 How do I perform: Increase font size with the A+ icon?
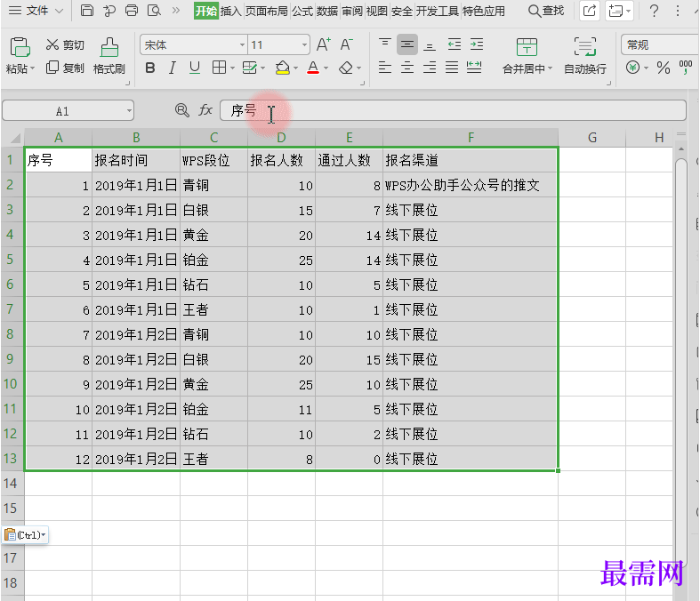pyautogui.click(x=323, y=44)
